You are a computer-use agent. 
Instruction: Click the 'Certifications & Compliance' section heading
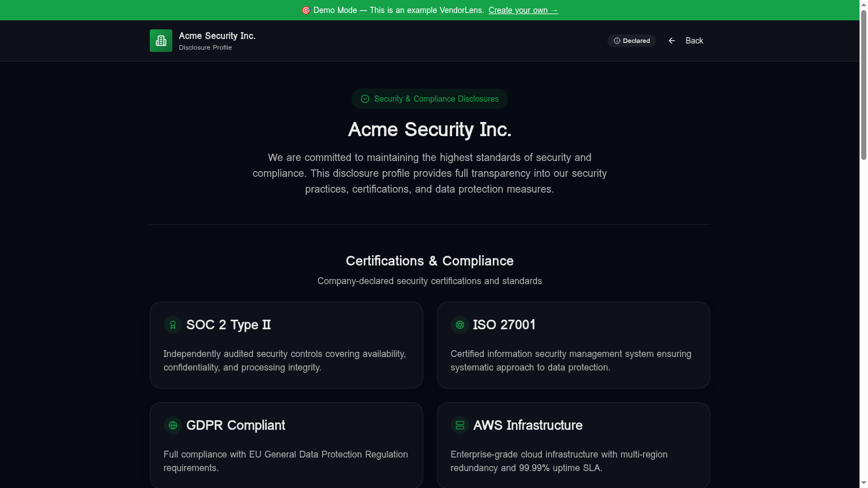point(429,261)
